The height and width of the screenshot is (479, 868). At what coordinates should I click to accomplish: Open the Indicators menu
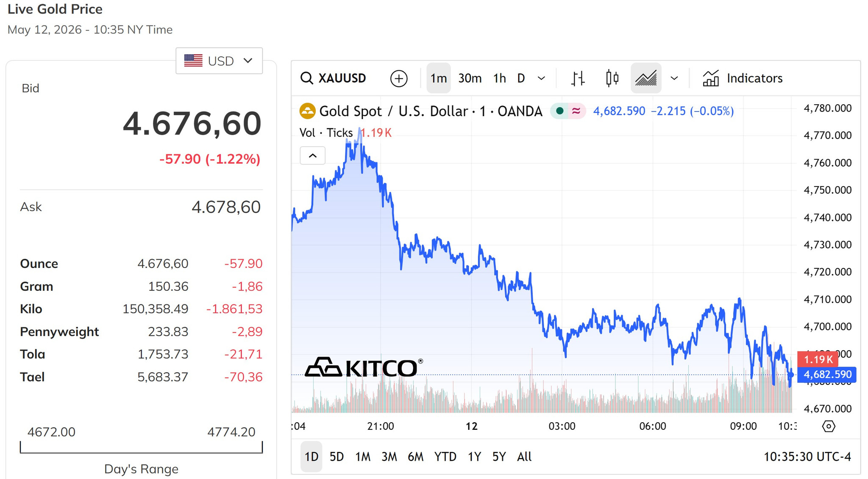[743, 78]
